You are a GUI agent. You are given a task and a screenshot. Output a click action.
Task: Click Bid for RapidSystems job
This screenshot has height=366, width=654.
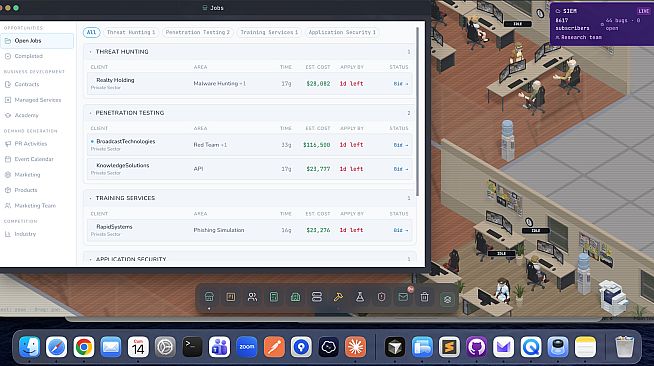400,230
